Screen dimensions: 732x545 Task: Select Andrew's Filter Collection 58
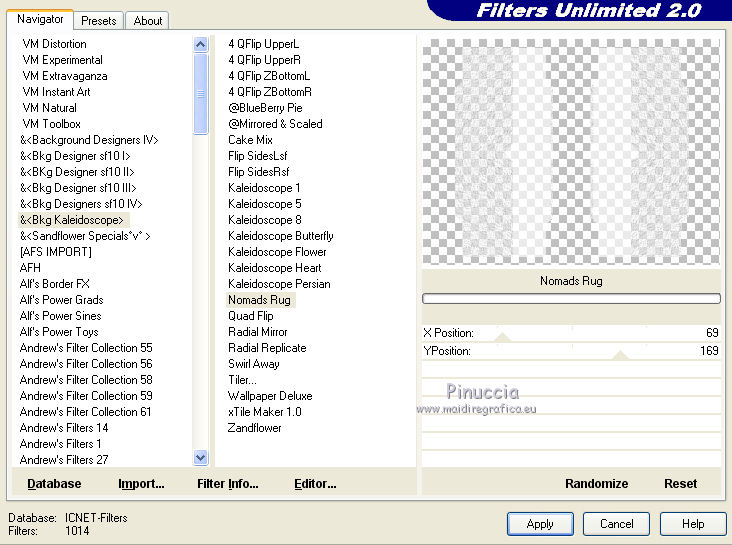[86, 380]
